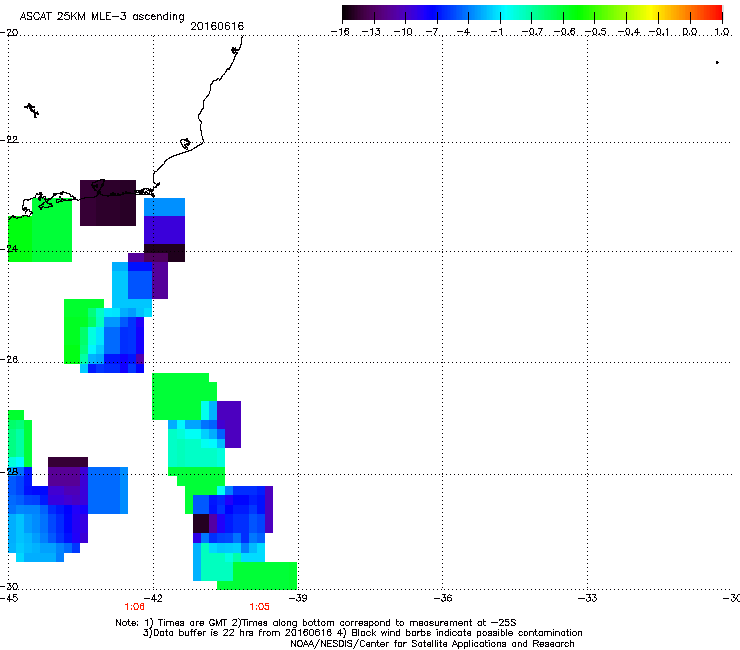
Task: Select the 0.0 color scale label
Action: [690, 32]
